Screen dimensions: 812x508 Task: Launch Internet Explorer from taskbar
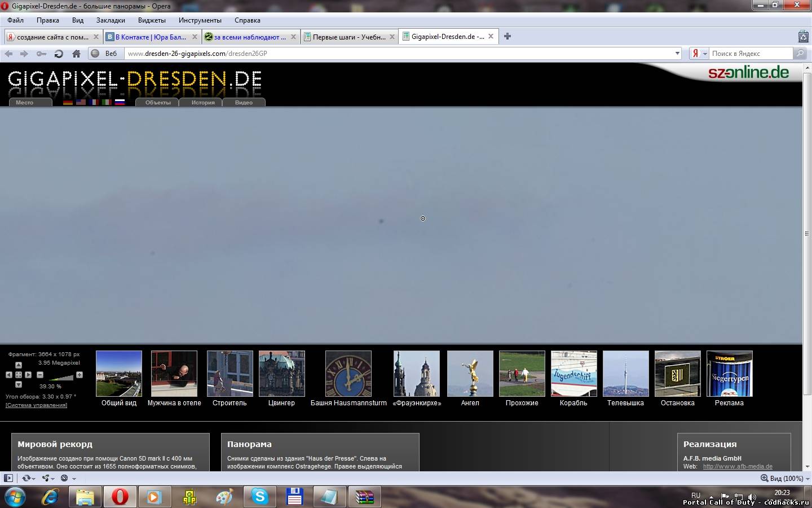(50, 497)
